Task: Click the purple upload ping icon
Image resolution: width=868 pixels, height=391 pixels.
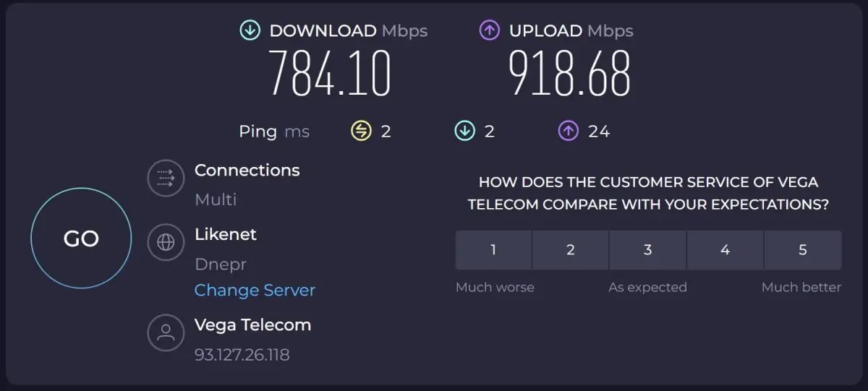Action: click(568, 131)
